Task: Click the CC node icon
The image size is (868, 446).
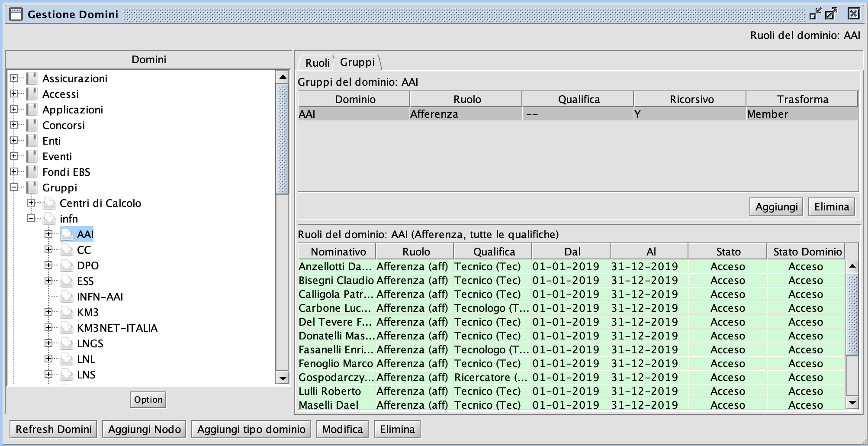Action: pos(67,250)
